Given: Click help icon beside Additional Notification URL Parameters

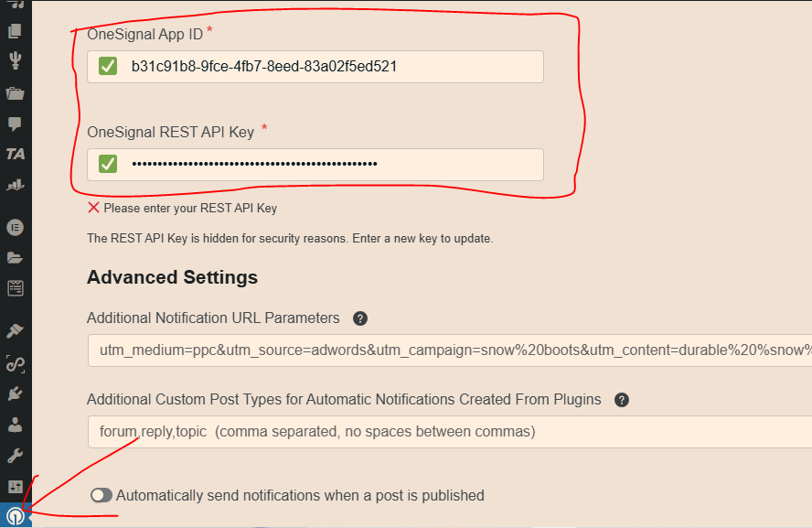Looking at the screenshot, I should point(360,318).
